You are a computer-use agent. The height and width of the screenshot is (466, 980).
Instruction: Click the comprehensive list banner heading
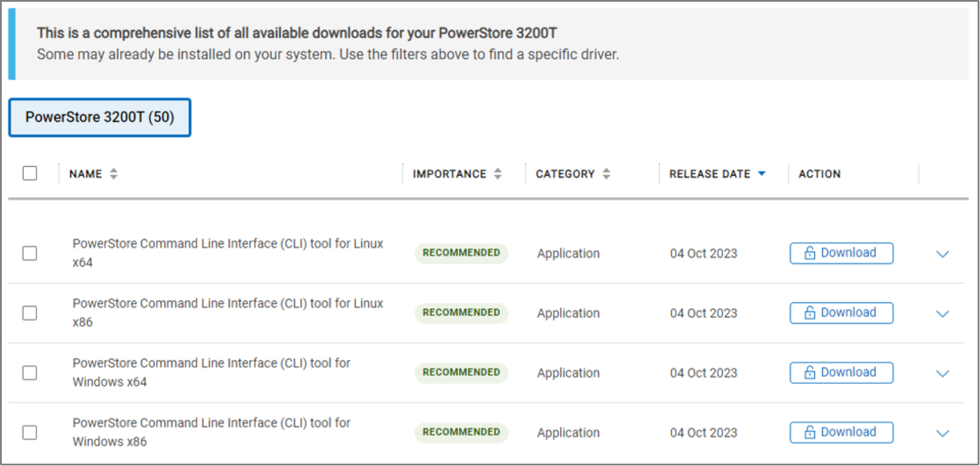[x=297, y=33]
